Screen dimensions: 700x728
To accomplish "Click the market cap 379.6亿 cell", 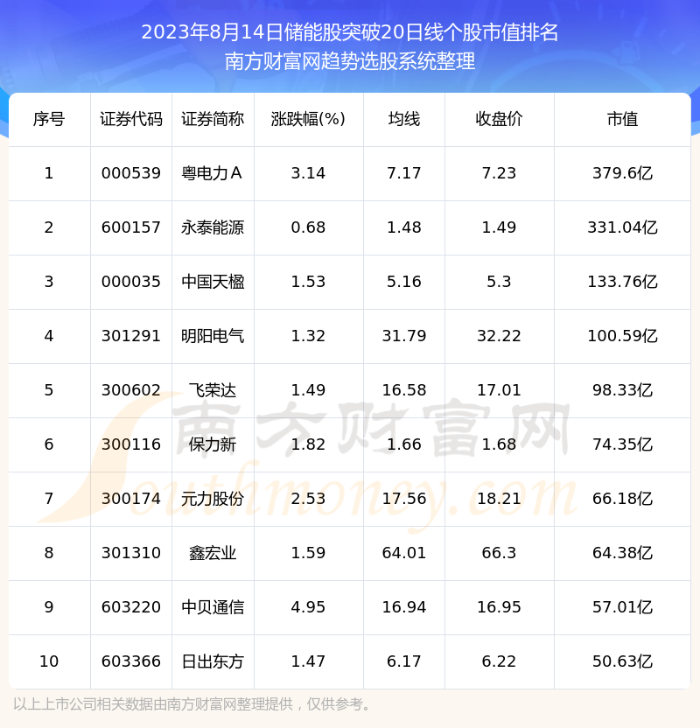I will click(622, 173).
